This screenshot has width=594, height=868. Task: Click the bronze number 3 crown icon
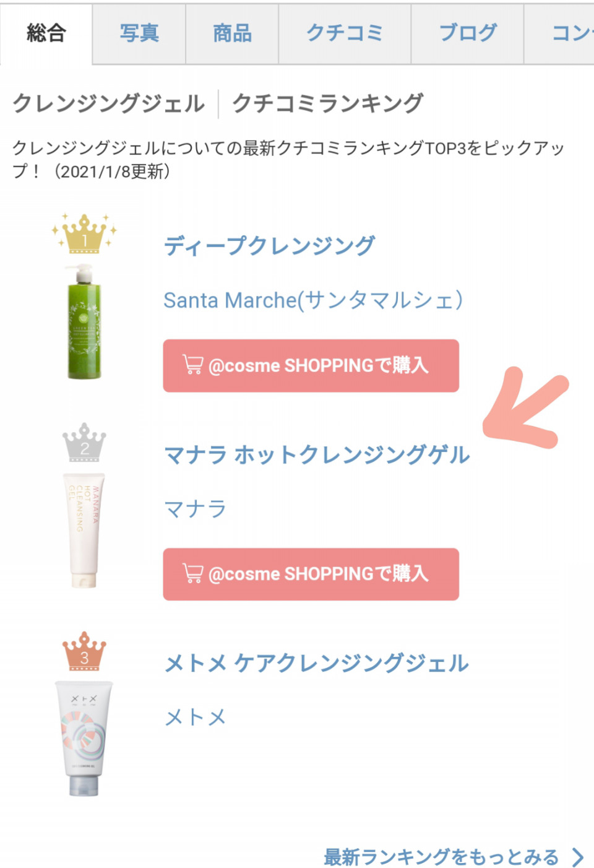pos(84,651)
